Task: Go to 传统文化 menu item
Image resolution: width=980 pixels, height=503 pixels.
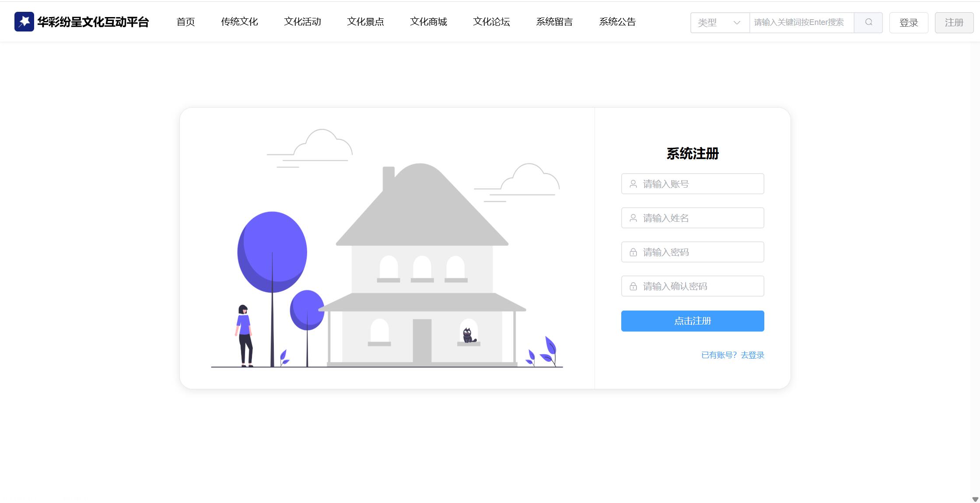Action: click(239, 22)
